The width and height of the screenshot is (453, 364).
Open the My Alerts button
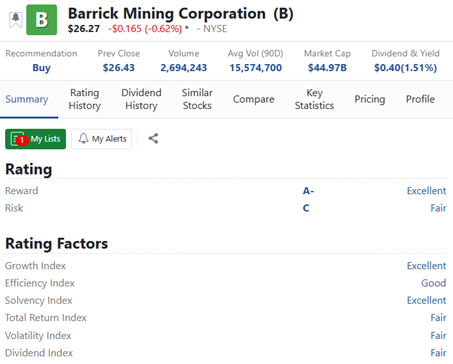click(x=102, y=139)
